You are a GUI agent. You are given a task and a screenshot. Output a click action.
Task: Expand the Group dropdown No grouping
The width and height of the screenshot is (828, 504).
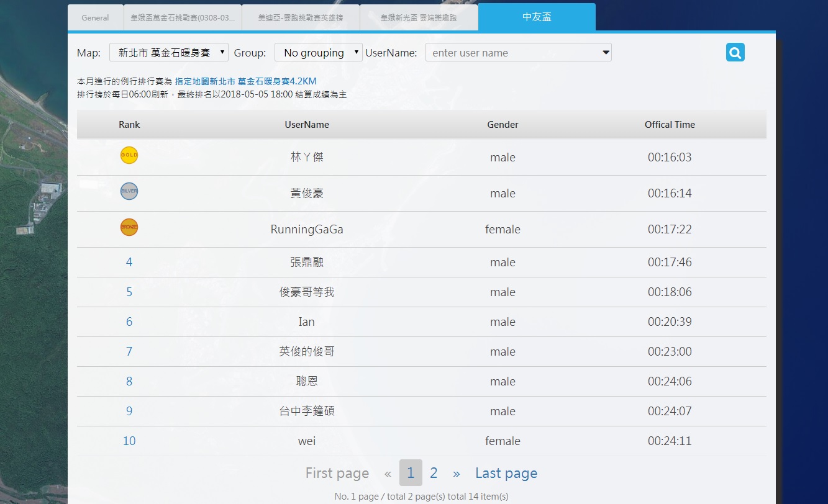tap(319, 52)
